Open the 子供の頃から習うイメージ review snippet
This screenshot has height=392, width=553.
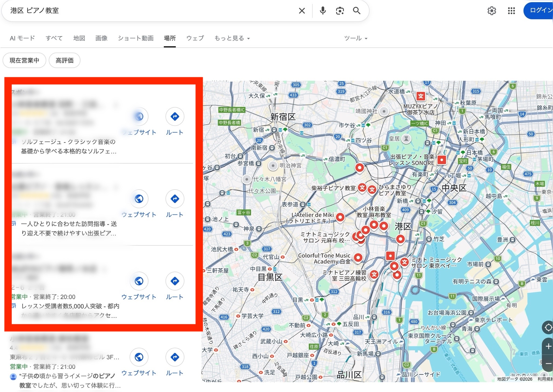click(70, 381)
